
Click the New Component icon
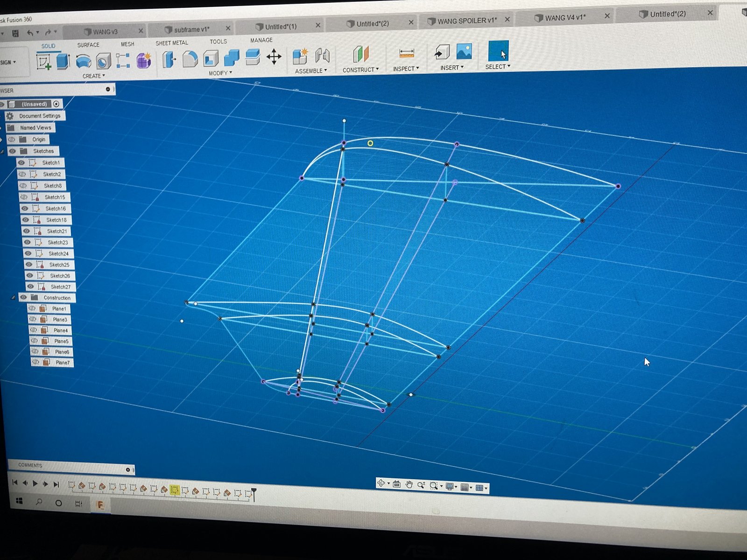coord(300,56)
